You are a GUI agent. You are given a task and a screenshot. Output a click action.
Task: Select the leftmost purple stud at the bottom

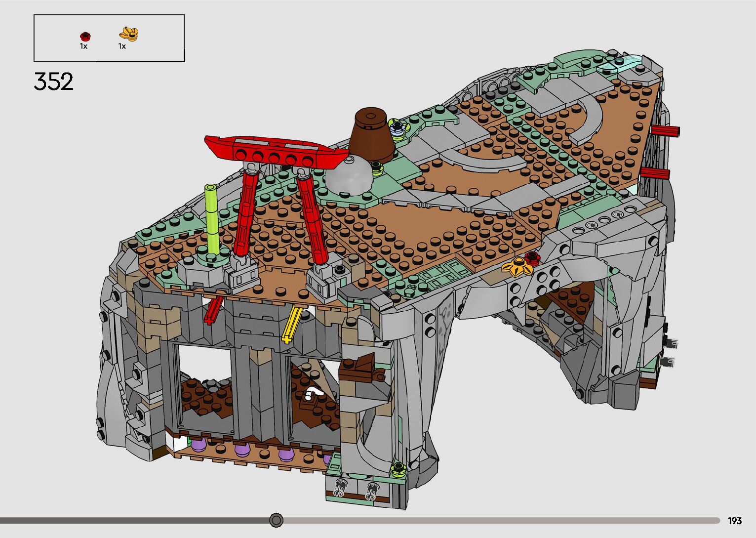click(x=198, y=445)
